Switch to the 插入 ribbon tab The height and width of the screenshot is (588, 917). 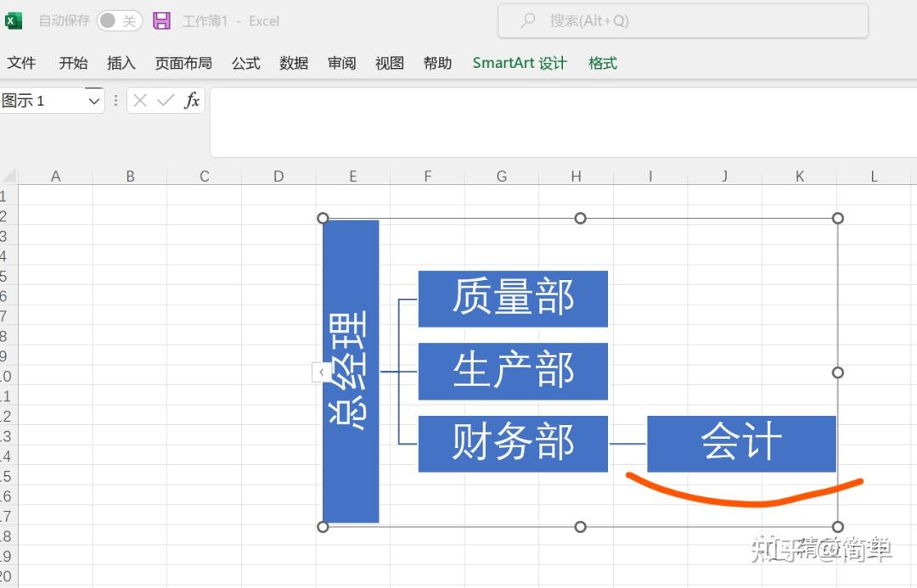[121, 62]
